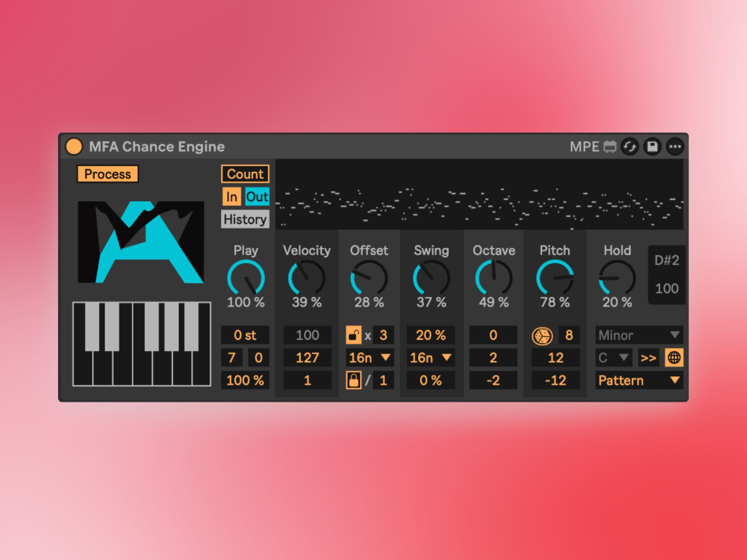Click the device on/off activator circle
Image resolution: width=747 pixels, height=560 pixels.
click(74, 146)
